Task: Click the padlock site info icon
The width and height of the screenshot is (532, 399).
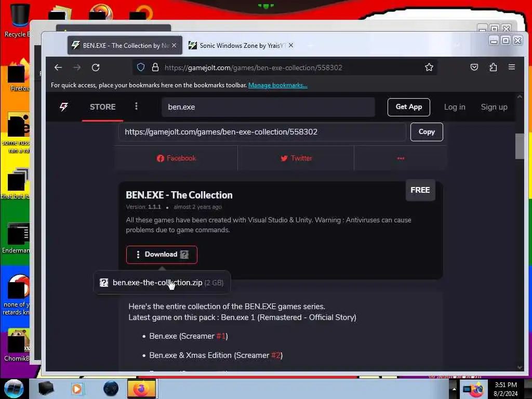Action: pos(155,67)
